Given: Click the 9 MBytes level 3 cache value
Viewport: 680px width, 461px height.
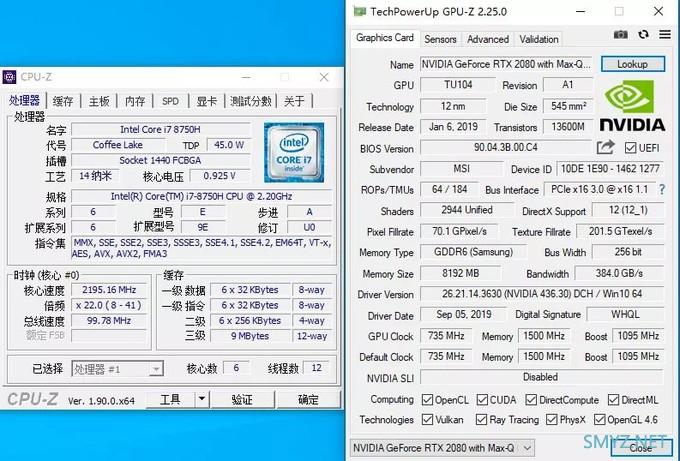Looking at the screenshot, I should [250, 336].
